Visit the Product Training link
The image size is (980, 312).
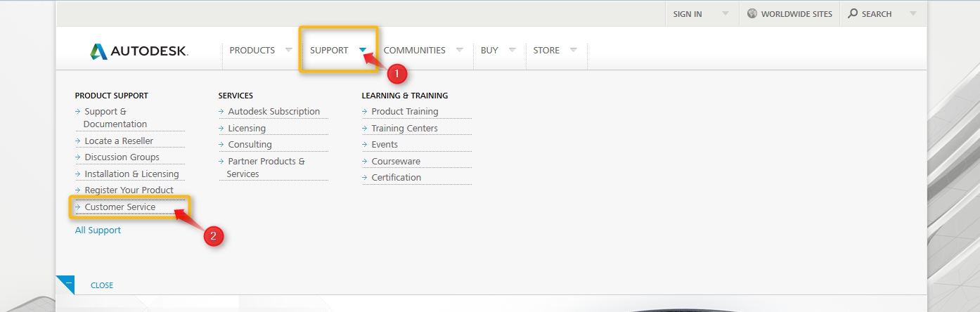click(x=404, y=112)
